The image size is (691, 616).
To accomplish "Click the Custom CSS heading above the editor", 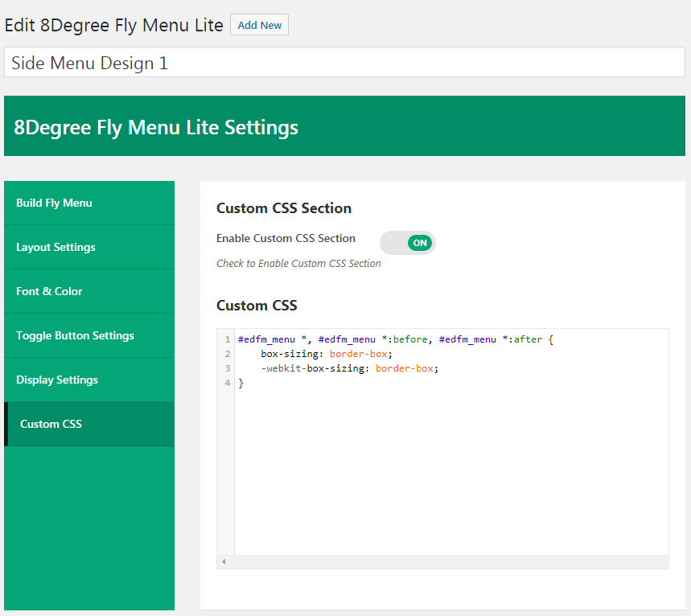I will point(257,306).
